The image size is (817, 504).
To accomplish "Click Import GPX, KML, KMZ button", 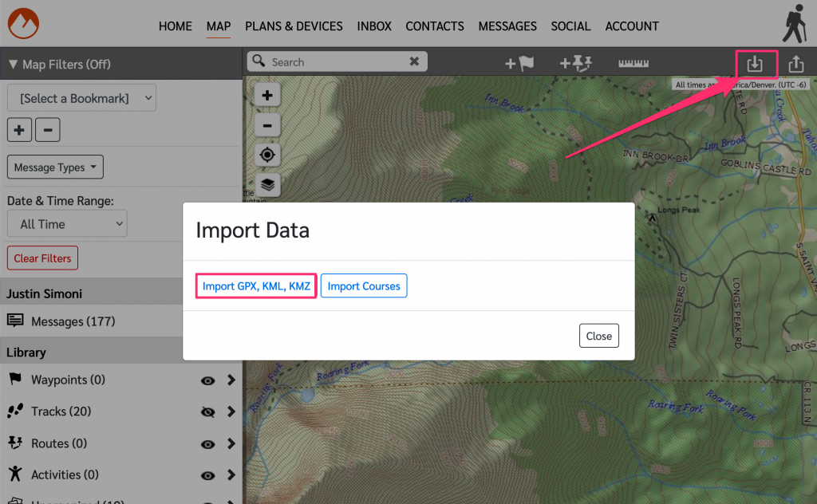I will pos(256,286).
